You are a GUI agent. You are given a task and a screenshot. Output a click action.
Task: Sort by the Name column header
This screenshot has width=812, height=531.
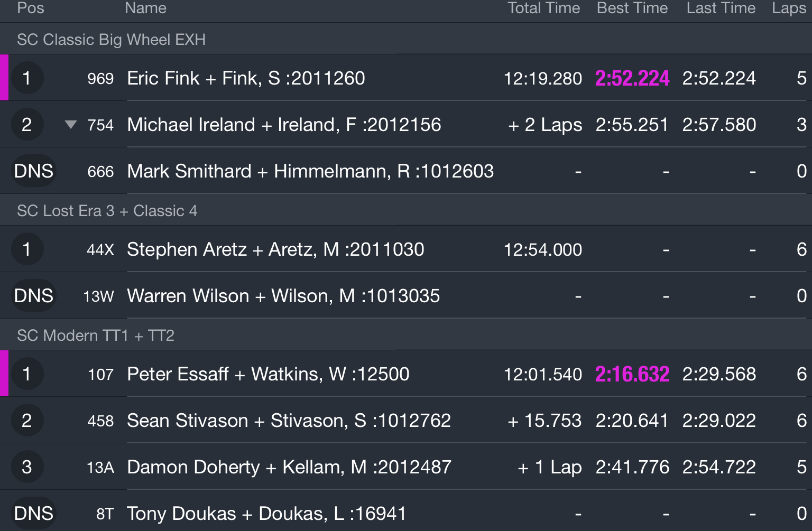click(146, 8)
